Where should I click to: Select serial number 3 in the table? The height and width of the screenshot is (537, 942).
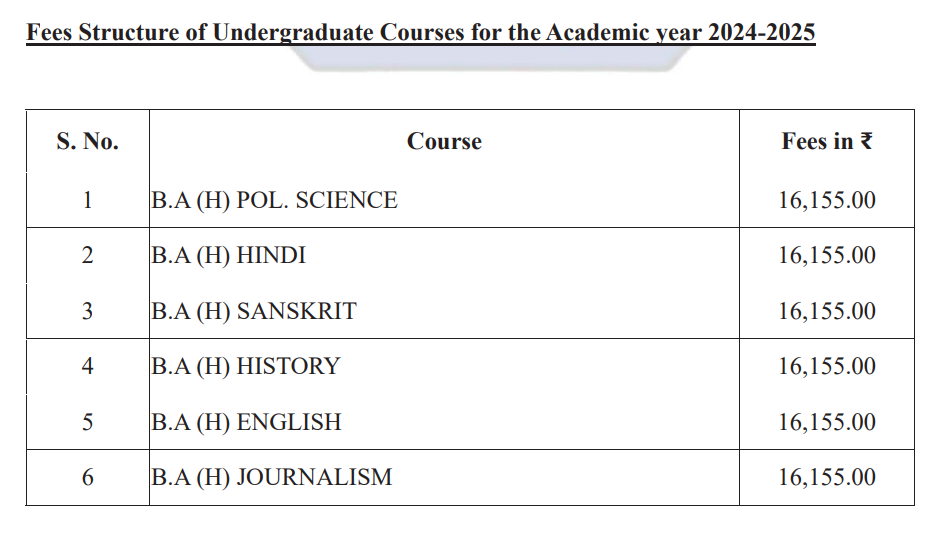88,311
